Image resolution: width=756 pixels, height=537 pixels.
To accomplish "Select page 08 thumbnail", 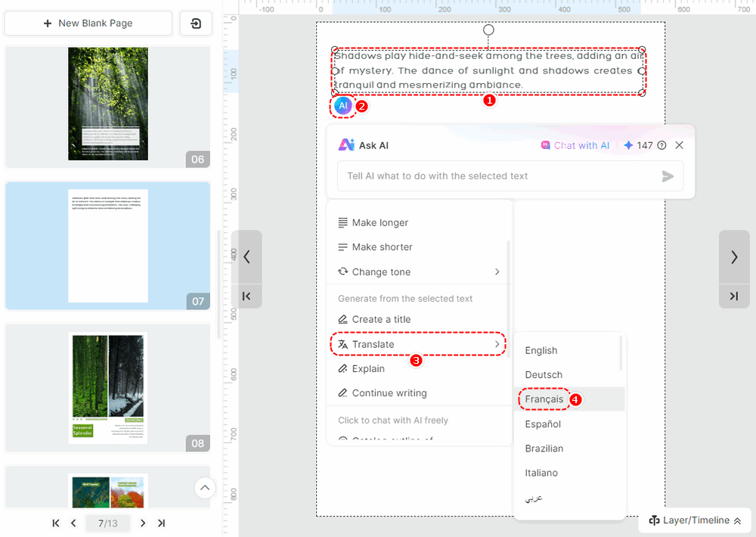I will [107, 388].
